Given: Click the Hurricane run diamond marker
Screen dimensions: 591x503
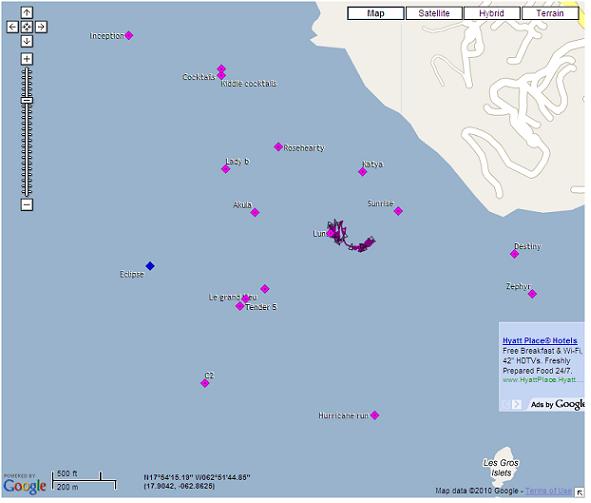Looking at the screenshot, I should pos(375,415).
